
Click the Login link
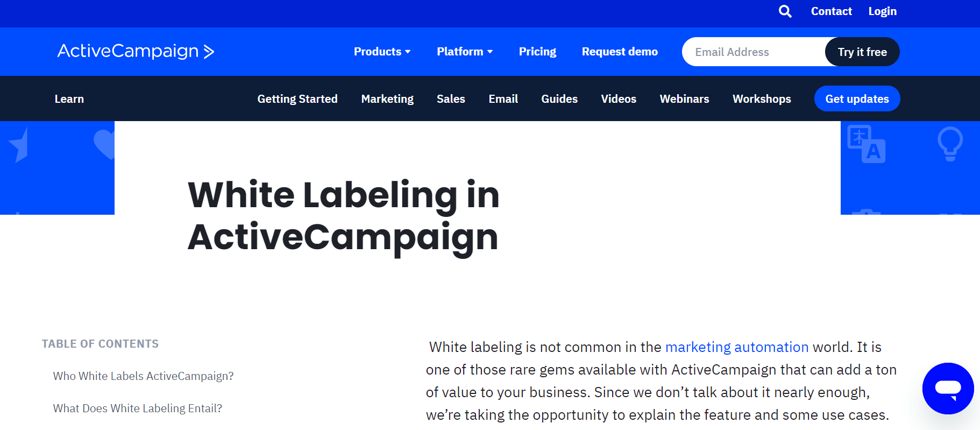tap(882, 11)
